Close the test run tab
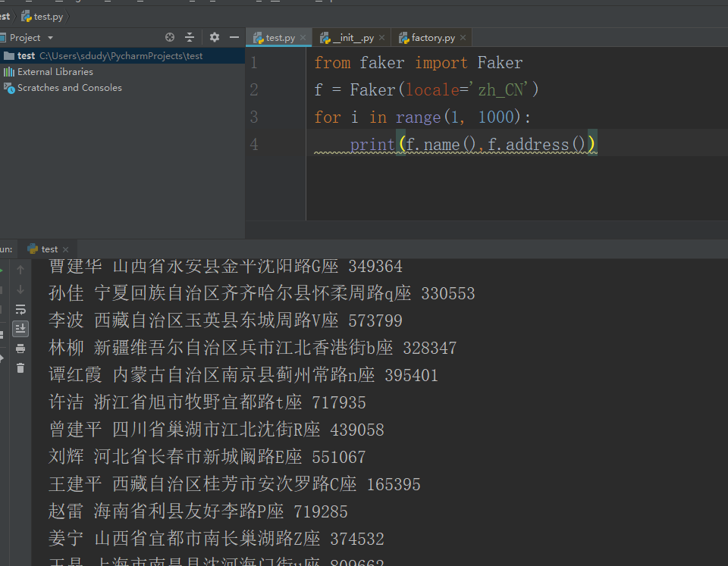The width and height of the screenshot is (728, 566). click(x=66, y=249)
